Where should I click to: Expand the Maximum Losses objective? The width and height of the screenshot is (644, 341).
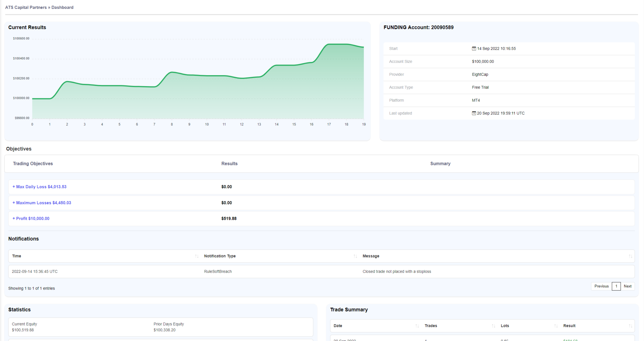click(42, 203)
